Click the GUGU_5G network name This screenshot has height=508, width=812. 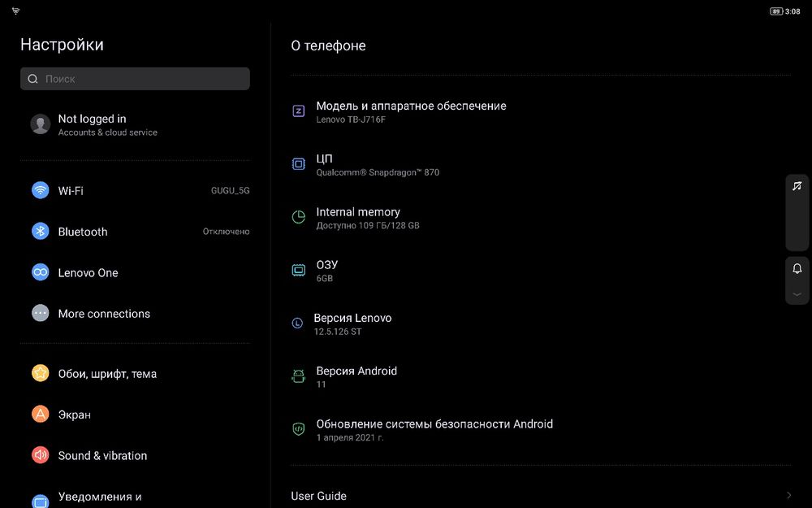pos(231,190)
